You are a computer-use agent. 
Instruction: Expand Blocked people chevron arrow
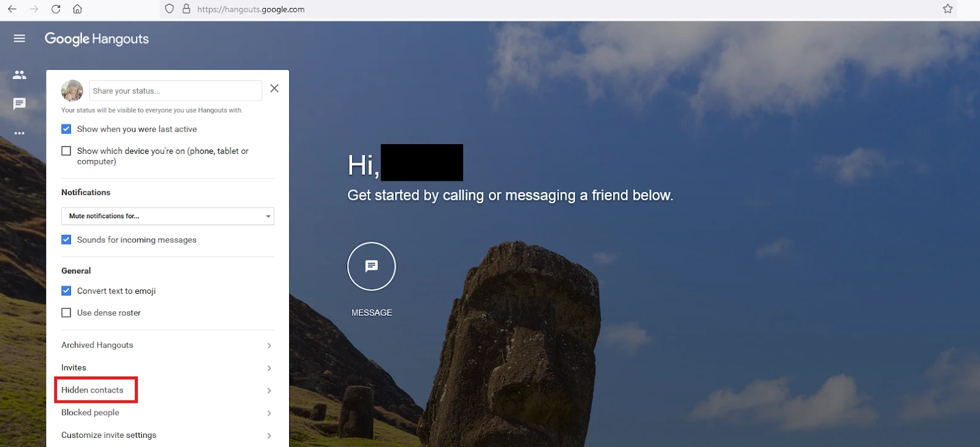pos(269,413)
